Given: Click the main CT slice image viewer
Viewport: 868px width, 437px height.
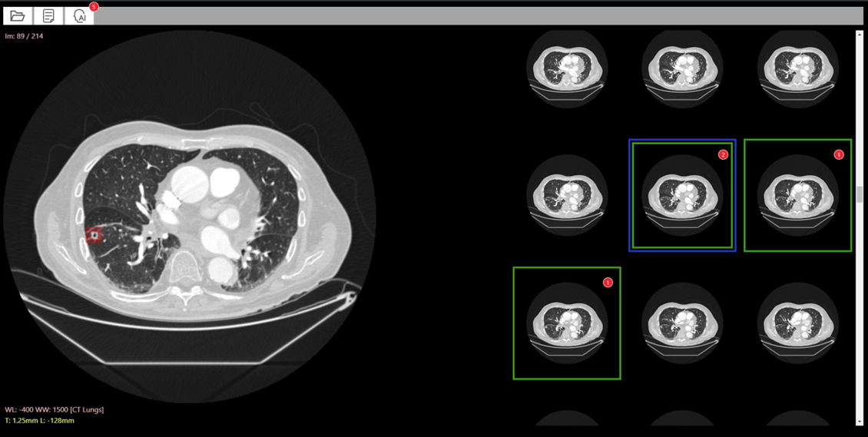Looking at the screenshot, I should pyautogui.click(x=189, y=218).
